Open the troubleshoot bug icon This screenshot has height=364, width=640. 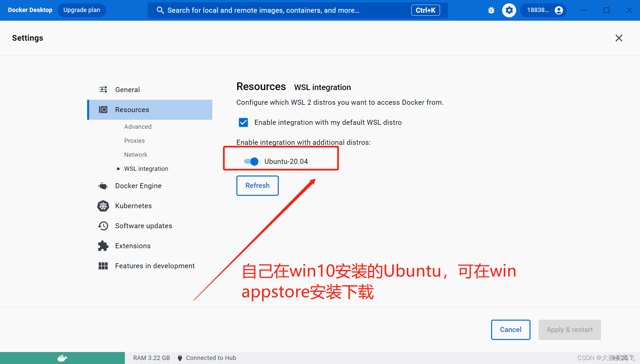coord(491,10)
